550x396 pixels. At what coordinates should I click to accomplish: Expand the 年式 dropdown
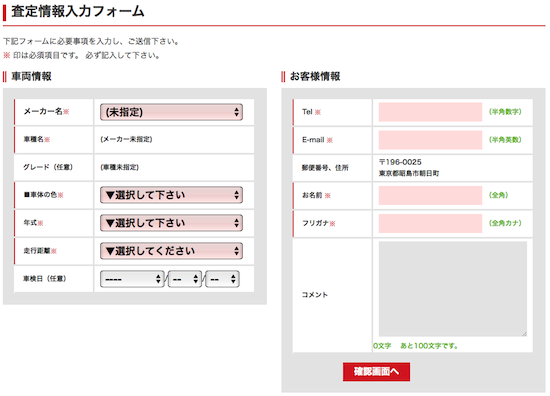(x=171, y=223)
